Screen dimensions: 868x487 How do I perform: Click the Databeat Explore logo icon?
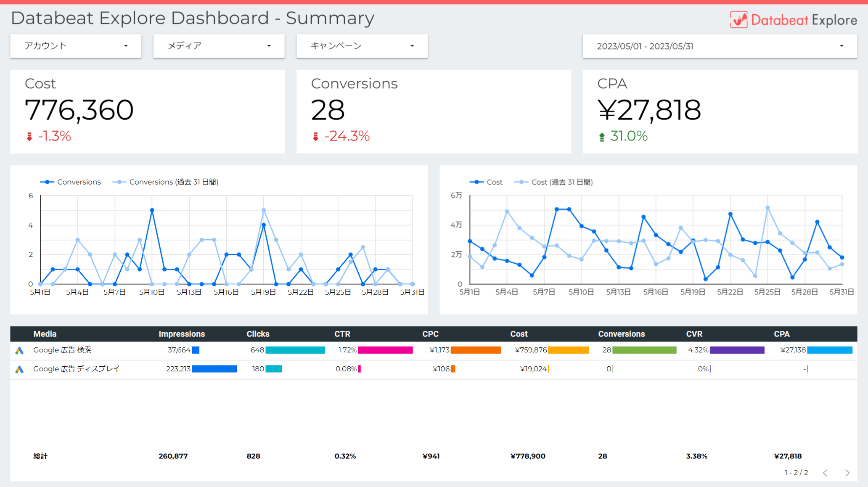point(738,20)
